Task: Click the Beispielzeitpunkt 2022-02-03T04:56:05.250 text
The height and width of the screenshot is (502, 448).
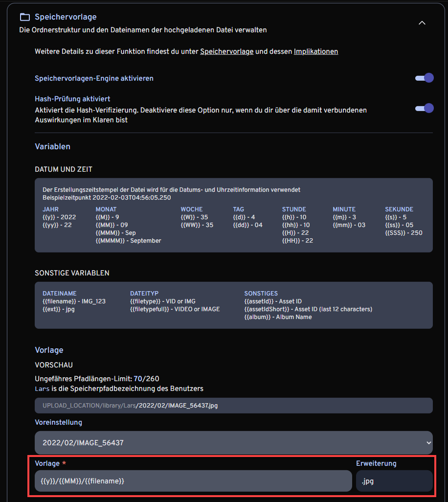Action: click(x=107, y=198)
